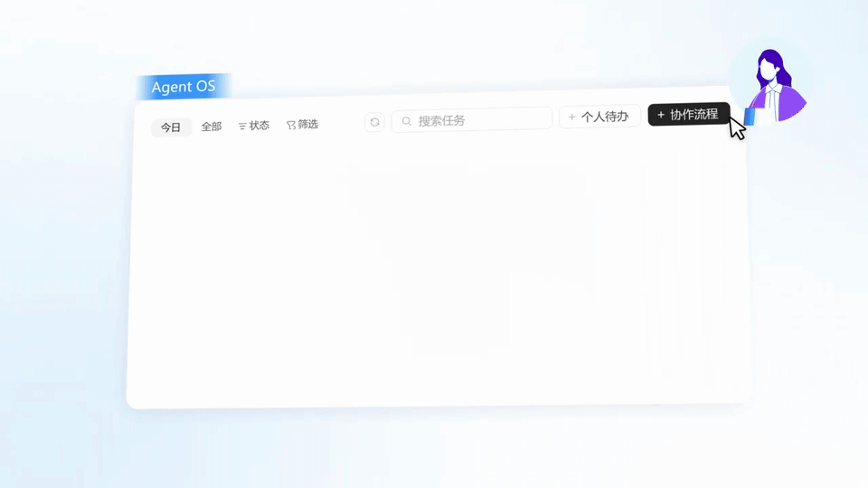Focus the 搜索任务 search field

[x=472, y=120]
